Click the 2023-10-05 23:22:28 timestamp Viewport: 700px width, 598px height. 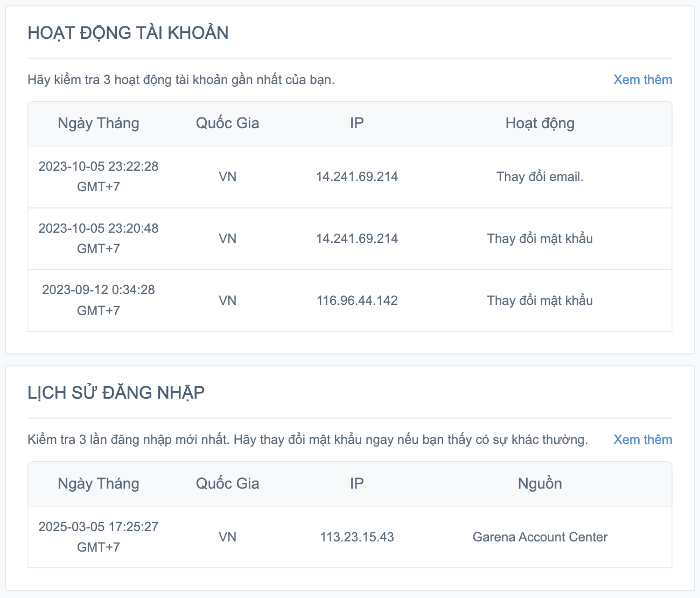coord(99,166)
